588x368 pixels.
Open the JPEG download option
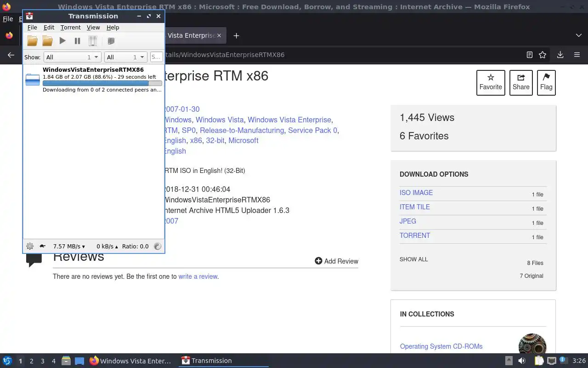408,221
